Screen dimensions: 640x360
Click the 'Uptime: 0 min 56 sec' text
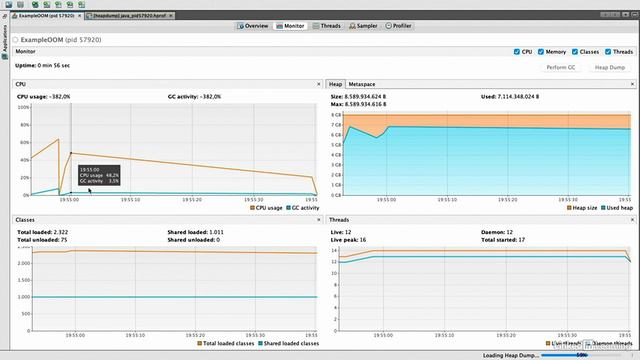click(42, 65)
